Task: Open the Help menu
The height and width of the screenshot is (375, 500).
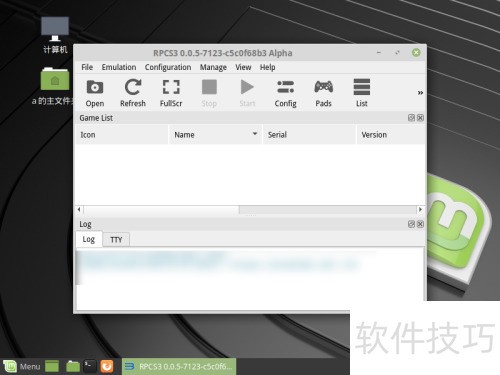Action: [x=267, y=67]
